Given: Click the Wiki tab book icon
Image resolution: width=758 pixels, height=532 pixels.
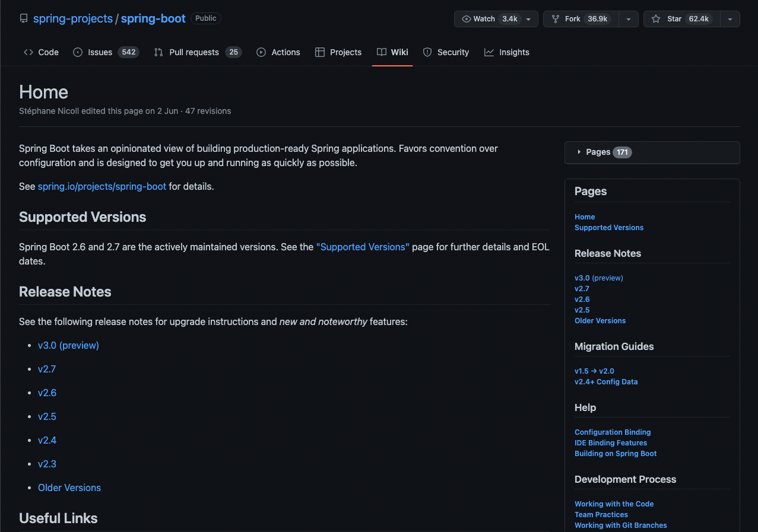Looking at the screenshot, I should click(382, 52).
